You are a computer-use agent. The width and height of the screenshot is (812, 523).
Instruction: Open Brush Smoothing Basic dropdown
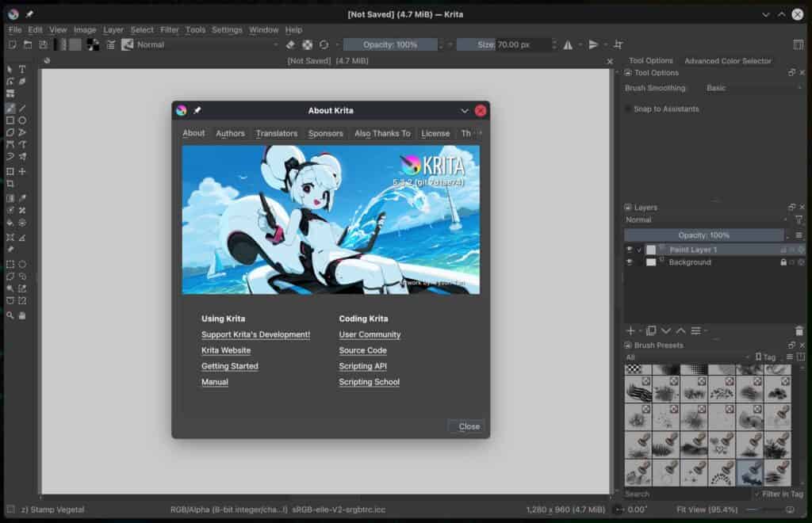[753, 89]
